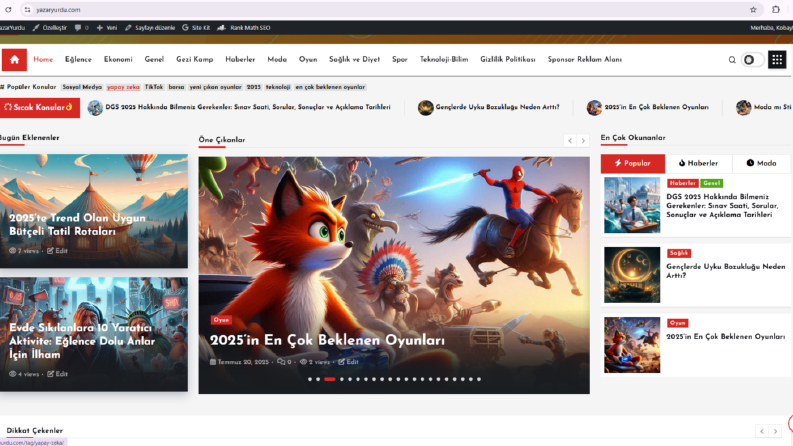The width and height of the screenshot is (793, 446).
Task: Go to previous Öne Çıkanlar slide
Action: pos(570,141)
